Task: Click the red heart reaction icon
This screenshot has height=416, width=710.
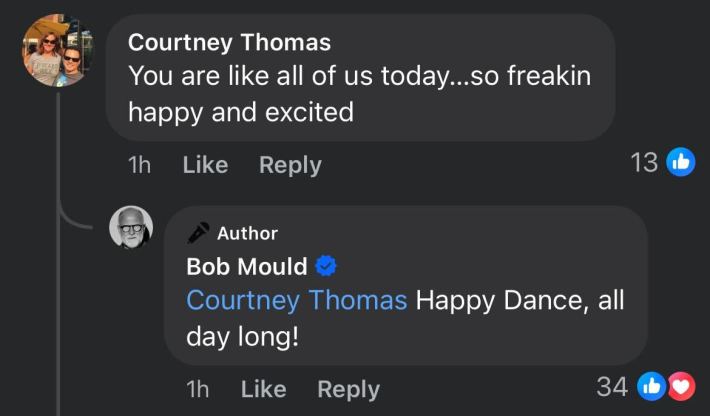Action: click(680, 386)
